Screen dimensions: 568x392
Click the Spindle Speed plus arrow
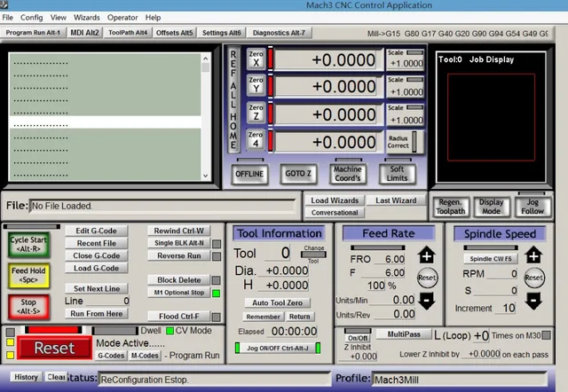point(533,255)
